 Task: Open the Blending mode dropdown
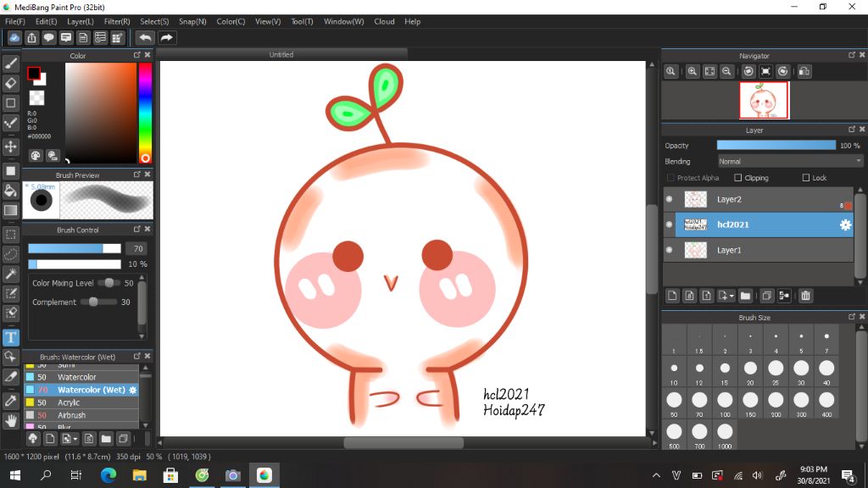click(x=790, y=162)
